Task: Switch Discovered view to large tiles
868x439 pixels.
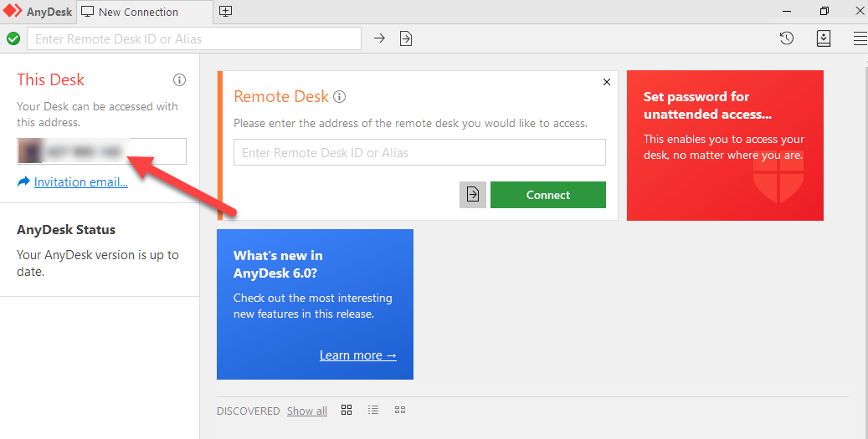Action: [347, 410]
